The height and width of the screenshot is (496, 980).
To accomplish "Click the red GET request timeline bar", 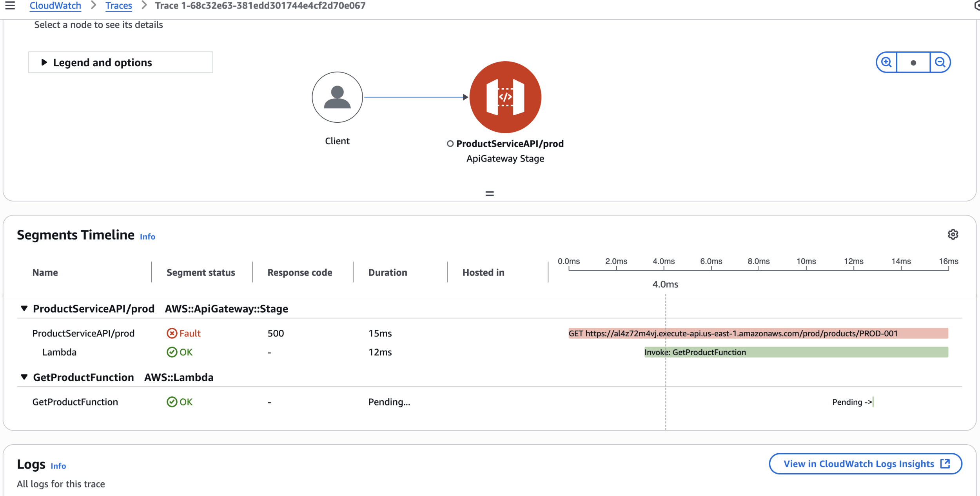I will (x=758, y=333).
